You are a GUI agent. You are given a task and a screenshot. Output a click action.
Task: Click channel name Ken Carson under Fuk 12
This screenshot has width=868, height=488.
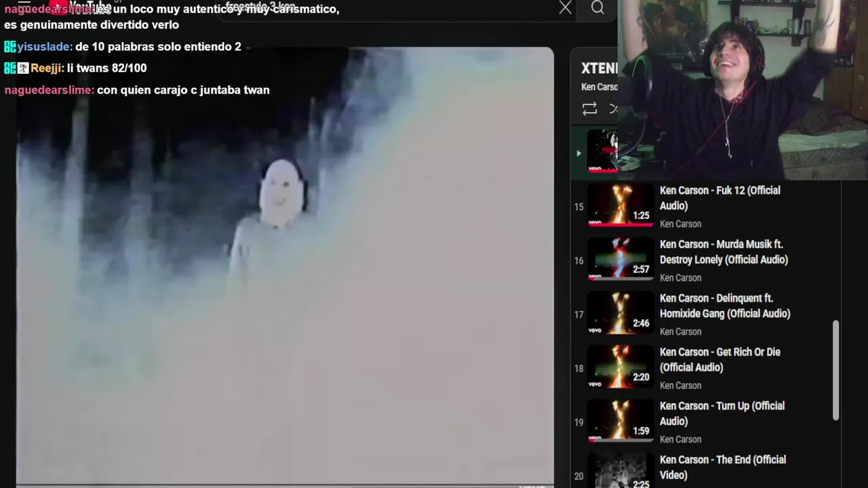[680, 224]
